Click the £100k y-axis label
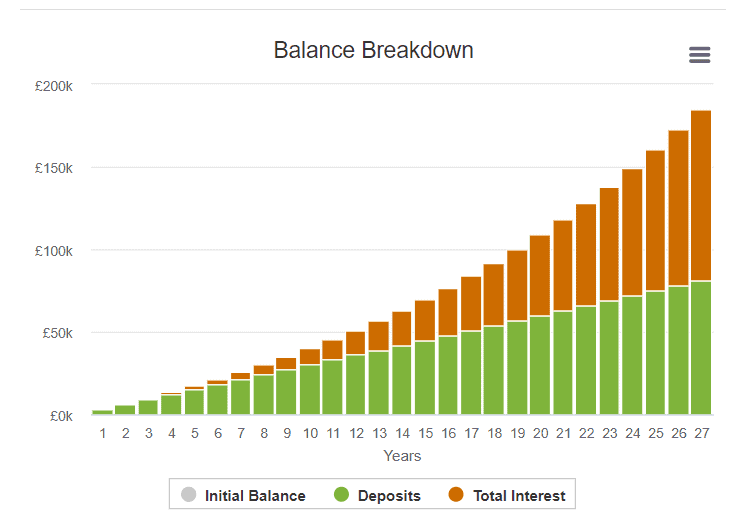Viewport: 732px width, 532px height. click(53, 251)
